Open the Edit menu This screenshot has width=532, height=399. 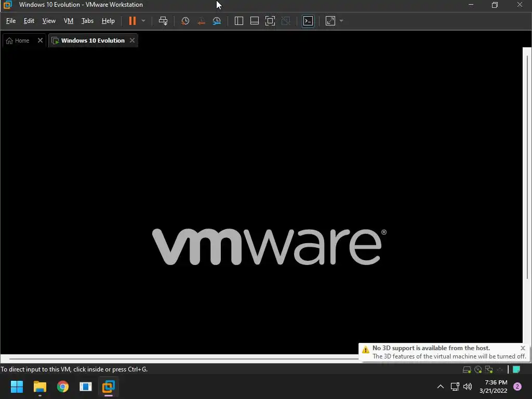[29, 21]
